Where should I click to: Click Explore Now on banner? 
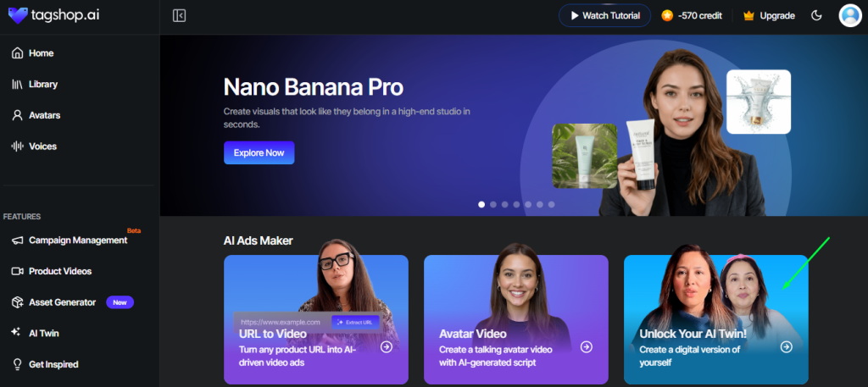coord(259,152)
